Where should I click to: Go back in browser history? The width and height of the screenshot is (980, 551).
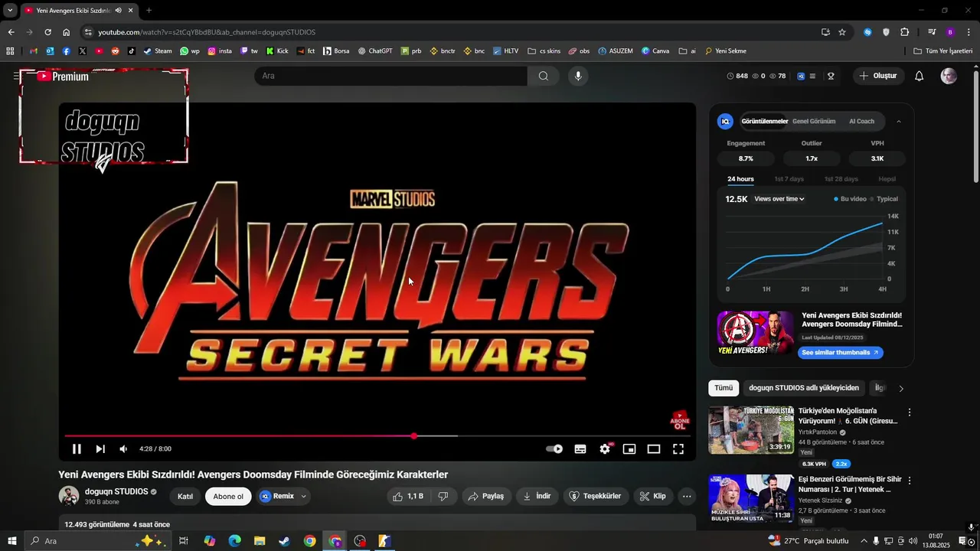[x=11, y=32]
